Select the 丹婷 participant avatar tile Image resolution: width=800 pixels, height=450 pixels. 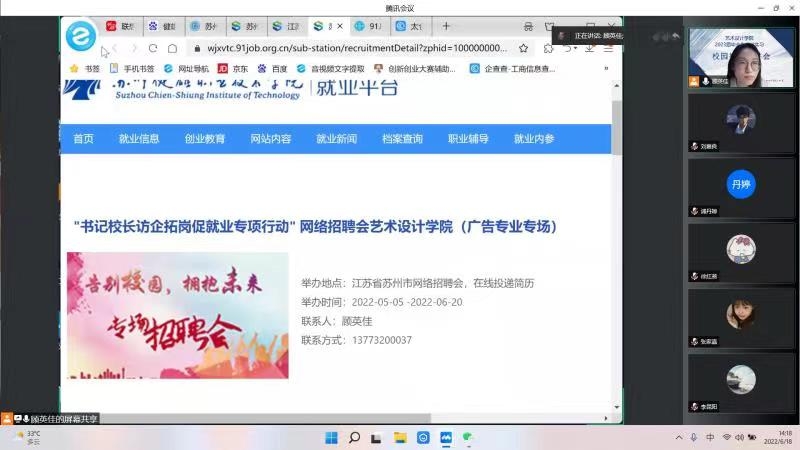click(x=740, y=184)
